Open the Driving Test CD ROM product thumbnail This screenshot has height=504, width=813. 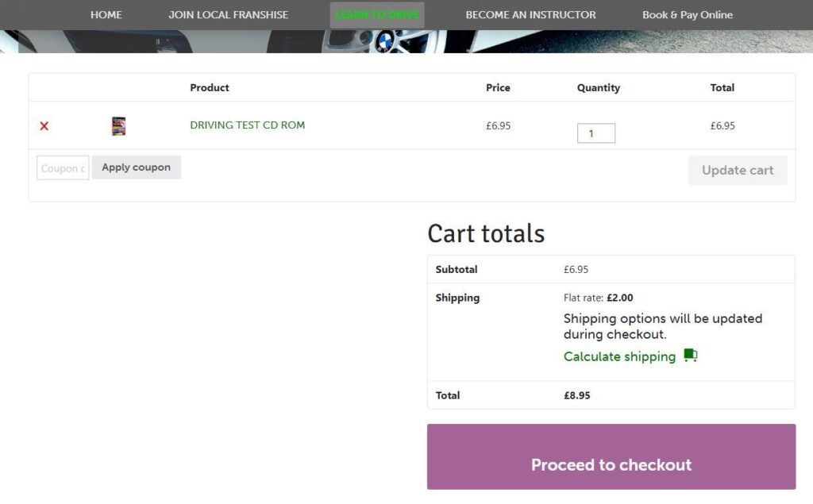119,126
